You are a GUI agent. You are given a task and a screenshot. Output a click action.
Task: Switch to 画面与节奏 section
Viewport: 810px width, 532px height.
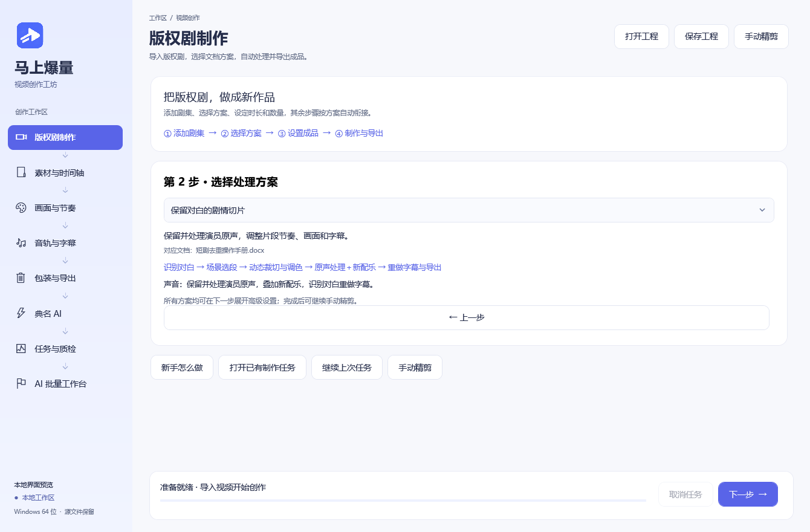pos(65,207)
